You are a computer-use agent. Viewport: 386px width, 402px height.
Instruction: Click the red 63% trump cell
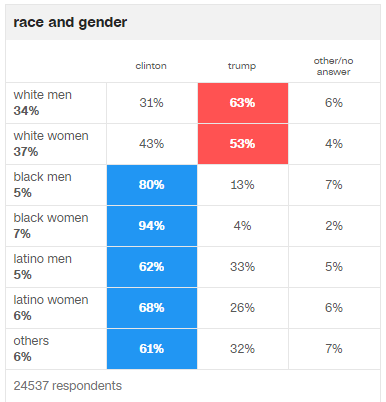(x=243, y=103)
